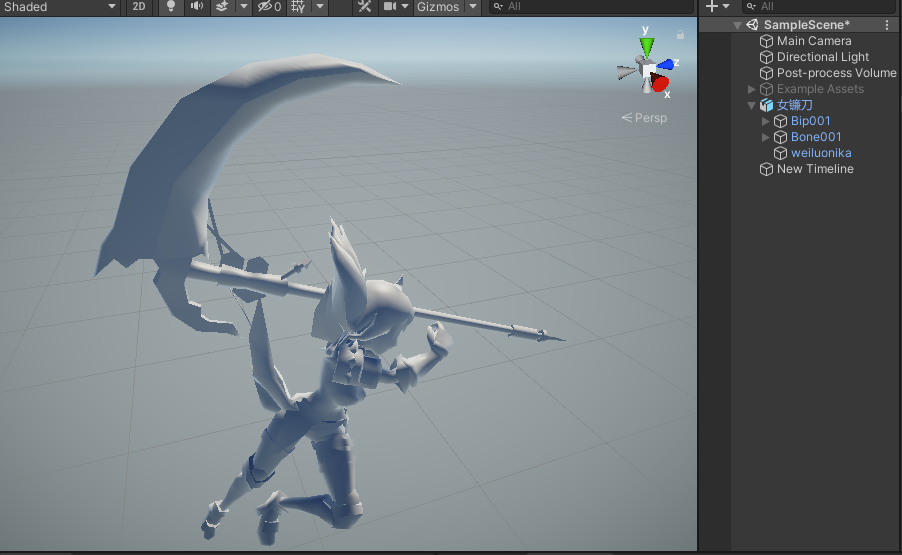Toggle the scene grid visibility
Screen dimensions: 902x555
[x=298, y=7]
